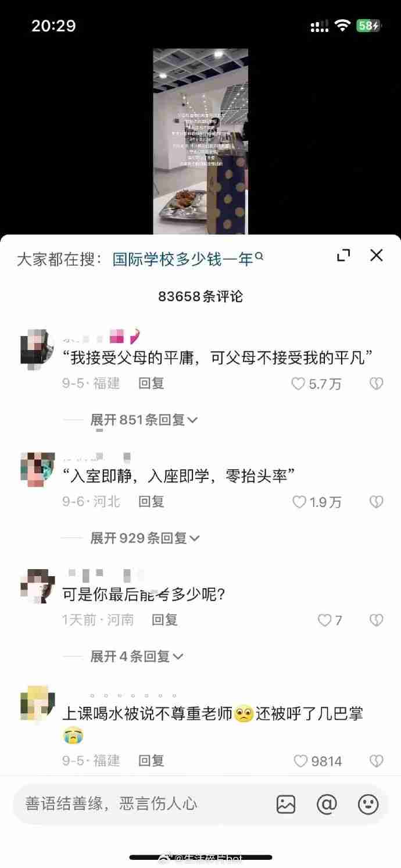Close the comments panel with X
401x868 pixels.
click(377, 255)
